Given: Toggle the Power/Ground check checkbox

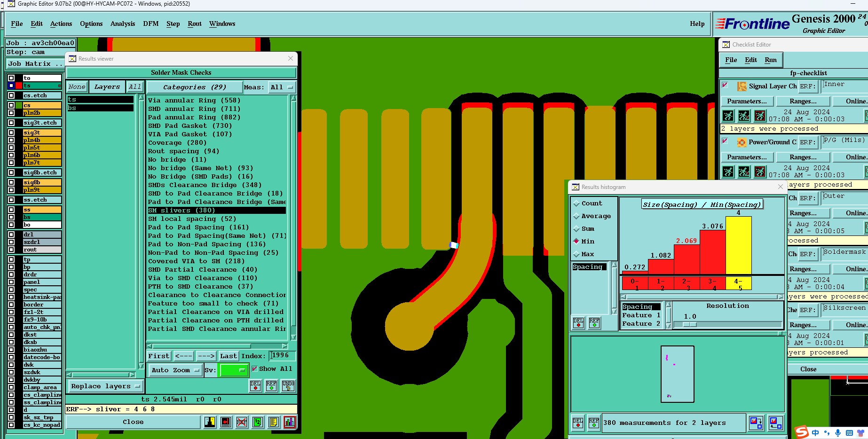Looking at the screenshot, I should [725, 141].
